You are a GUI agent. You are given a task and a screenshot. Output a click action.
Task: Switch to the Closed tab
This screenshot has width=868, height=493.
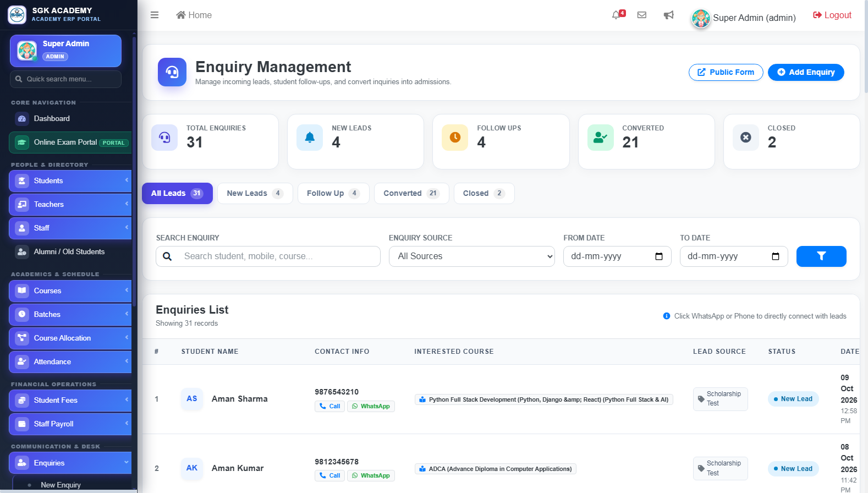pos(484,193)
